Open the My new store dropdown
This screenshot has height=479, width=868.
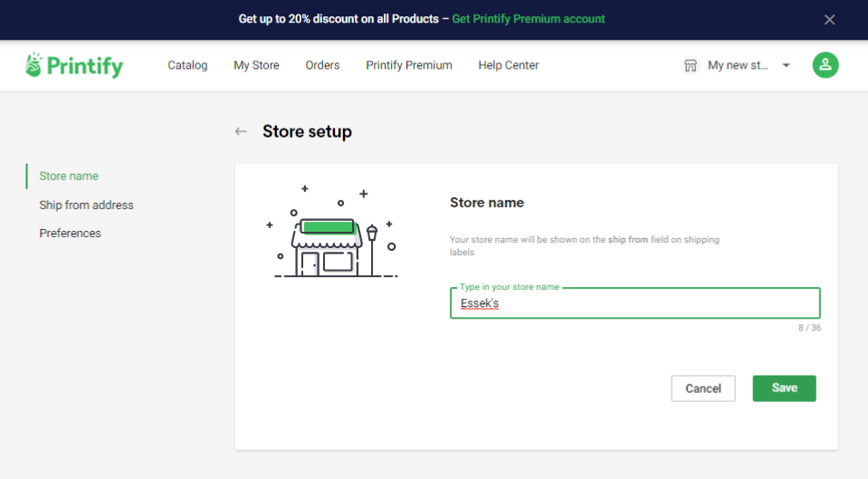[x=736, y=65]
